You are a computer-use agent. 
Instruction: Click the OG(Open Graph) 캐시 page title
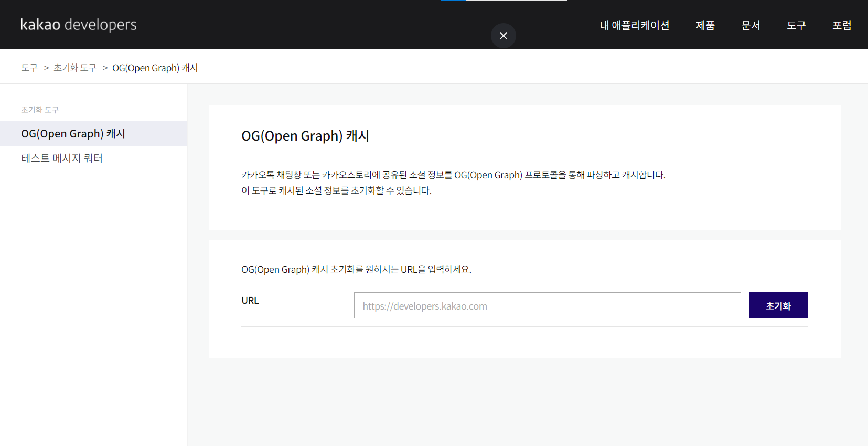pos(305,136)
